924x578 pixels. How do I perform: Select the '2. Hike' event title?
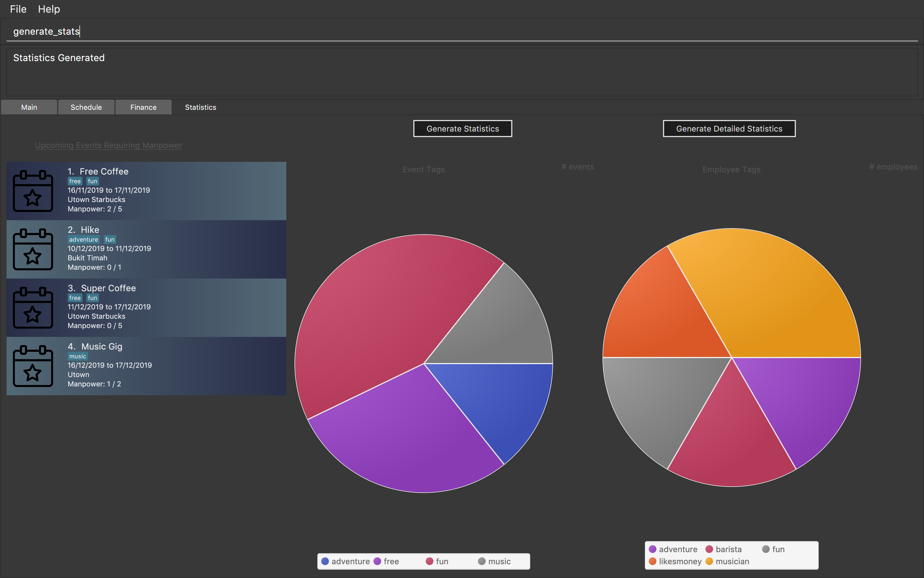pos(84,230)
